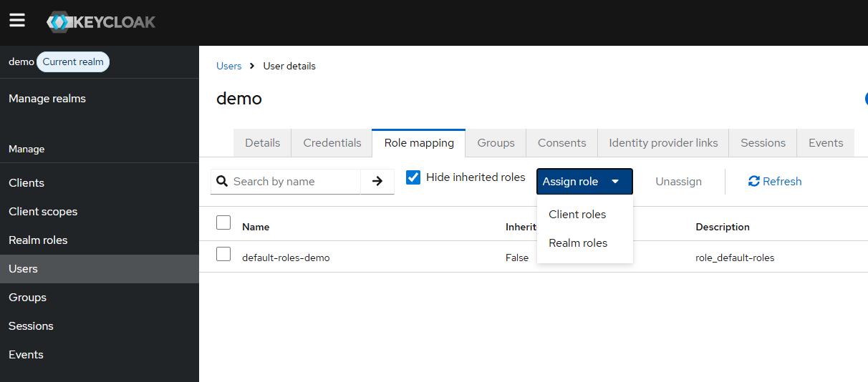Go to Sessions in the sidebar
868x382 pixels.
[x=100, y=326]
